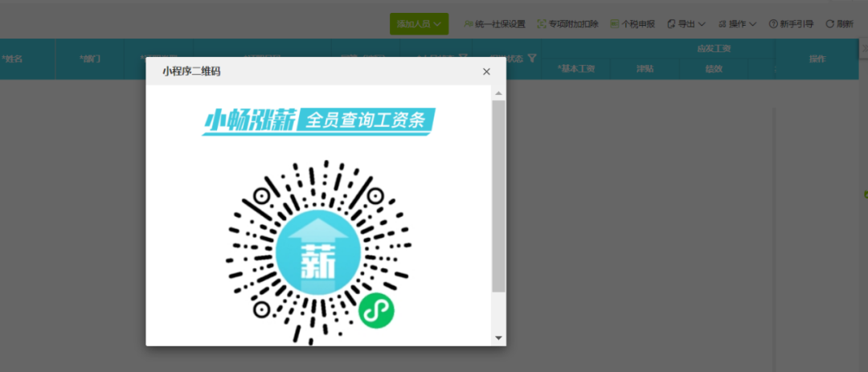Click the 津贴 column header
Image resolution: width=868 pixels, height=372 pixels.
(645, 69)
